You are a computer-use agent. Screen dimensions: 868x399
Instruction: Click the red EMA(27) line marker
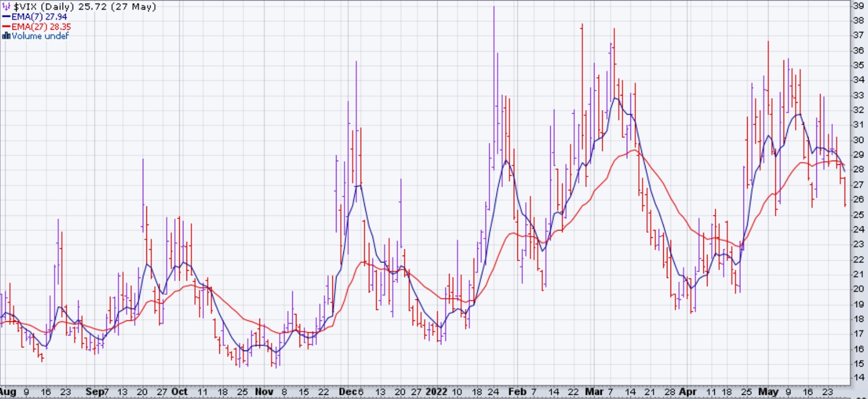(6, 27)
